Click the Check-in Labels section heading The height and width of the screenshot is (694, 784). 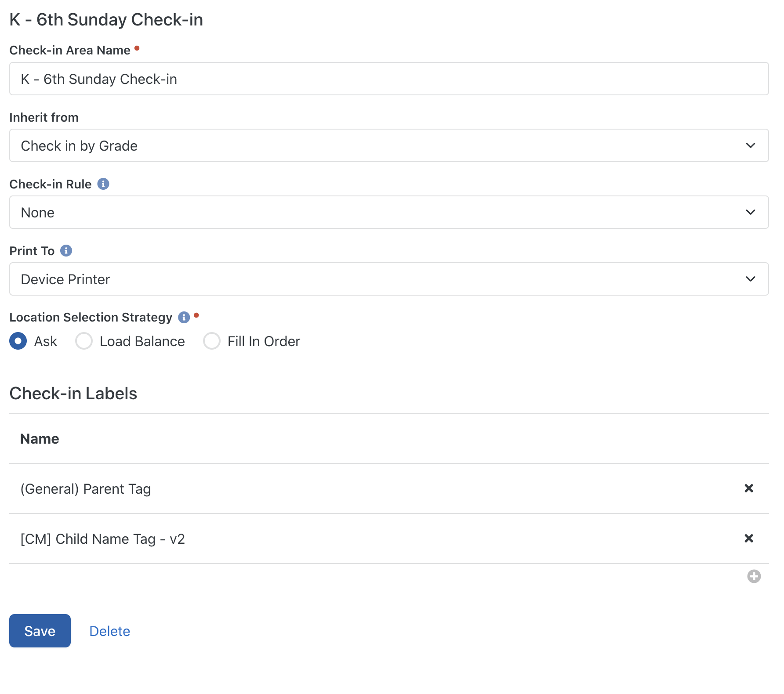73,394
